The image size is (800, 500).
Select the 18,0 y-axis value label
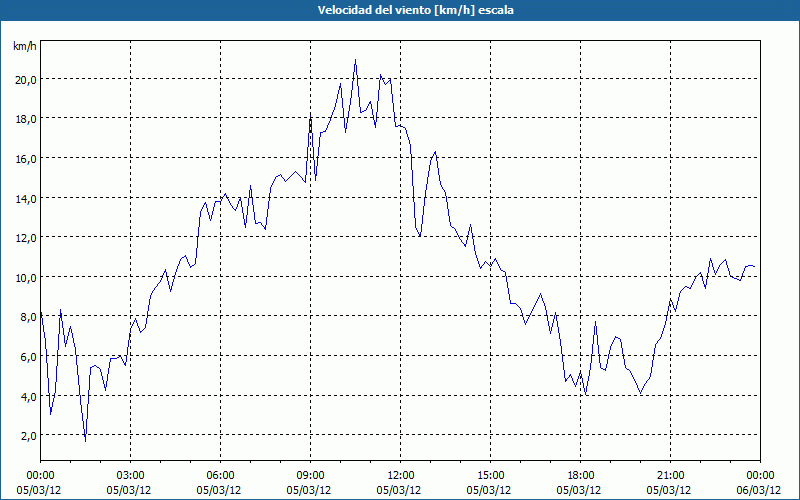click(26, 119)
